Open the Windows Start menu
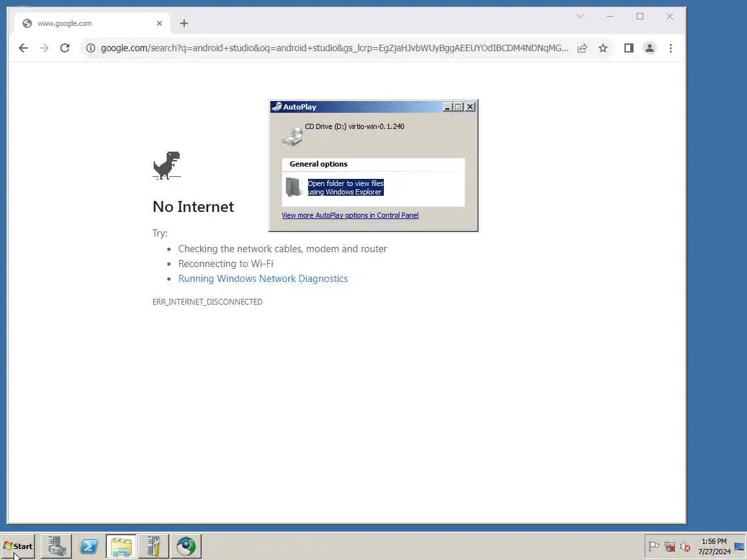The image size is (747, 560). click(x=18, y=546)
